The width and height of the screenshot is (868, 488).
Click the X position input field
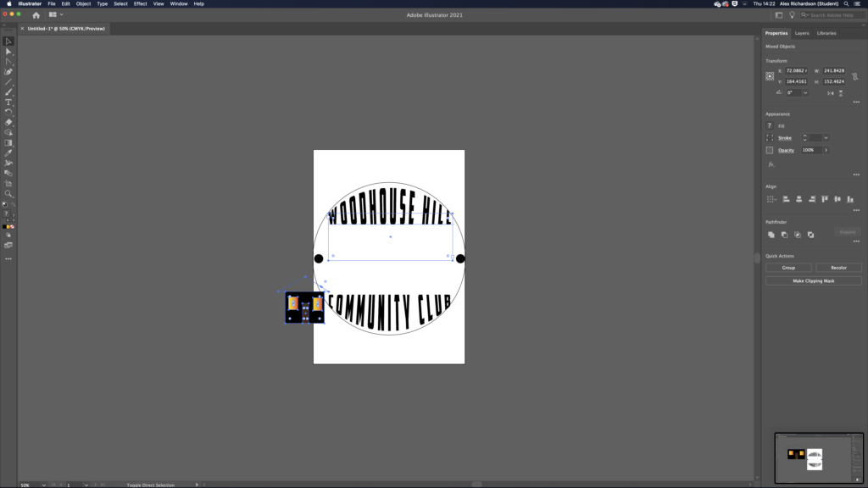(797, 71)
